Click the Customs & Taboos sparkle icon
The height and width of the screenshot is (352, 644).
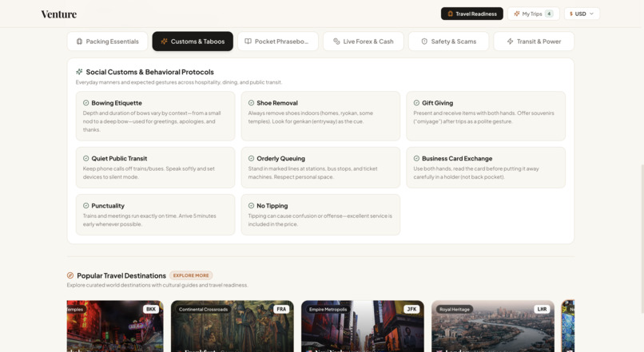tap(164, 42)
